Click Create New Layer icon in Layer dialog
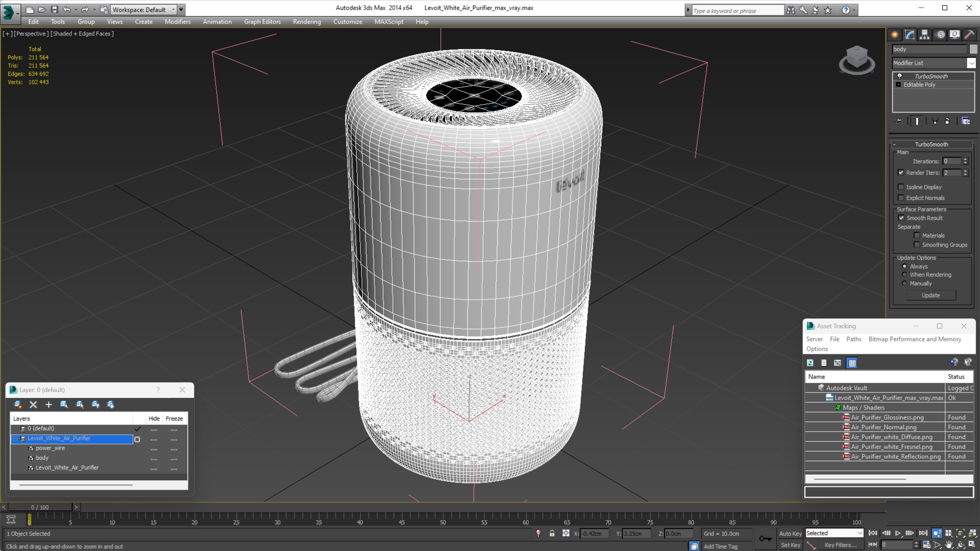 point(18,404)
